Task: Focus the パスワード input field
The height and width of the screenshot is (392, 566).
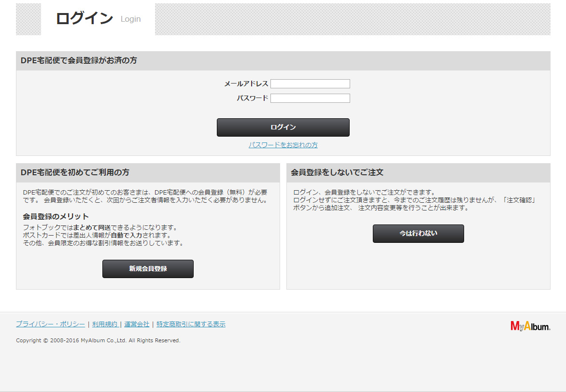Action: pyautogui.click(x=310, y=98)
